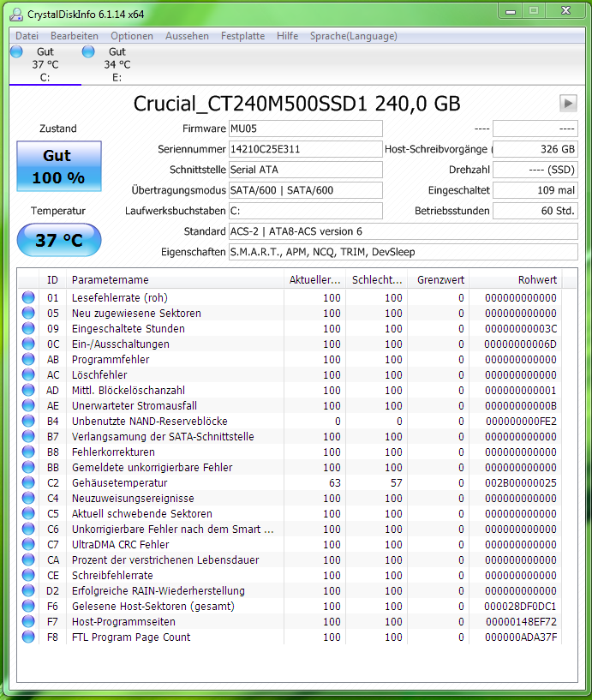592x700 pixels.
Task: Select the E: drive tab at 34 °C
Action: click(117, 65)
